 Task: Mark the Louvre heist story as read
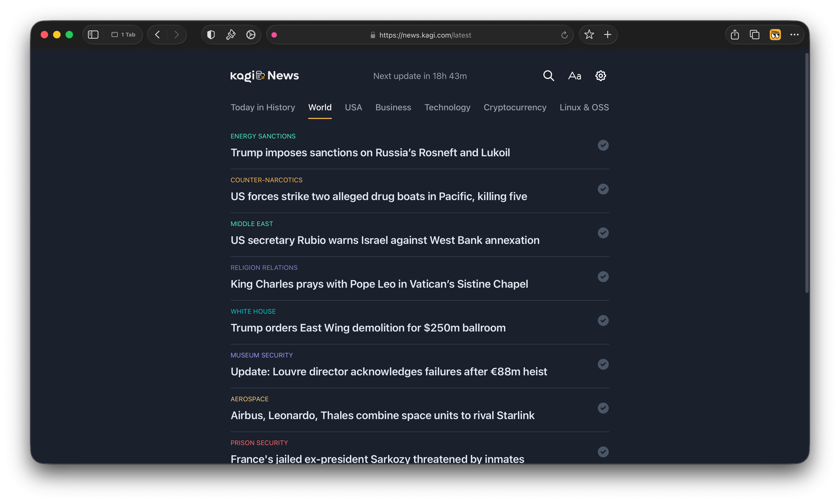point(603,364)
